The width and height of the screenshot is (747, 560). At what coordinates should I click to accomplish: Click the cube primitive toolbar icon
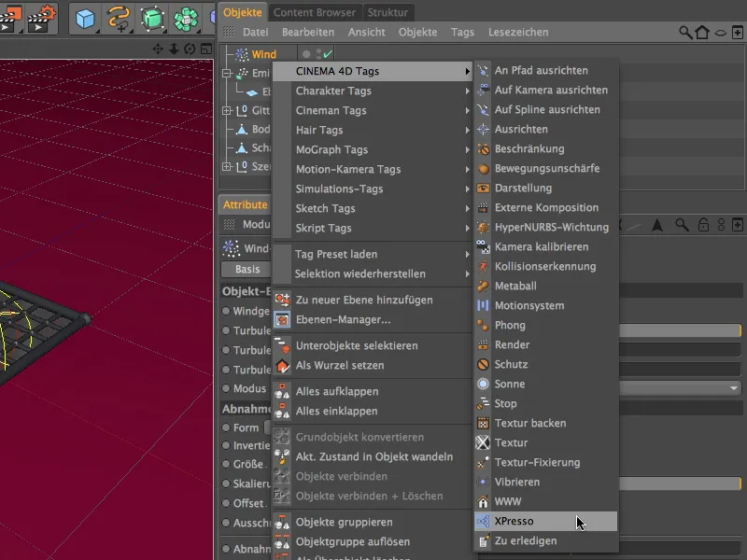[x=85, y=18]
